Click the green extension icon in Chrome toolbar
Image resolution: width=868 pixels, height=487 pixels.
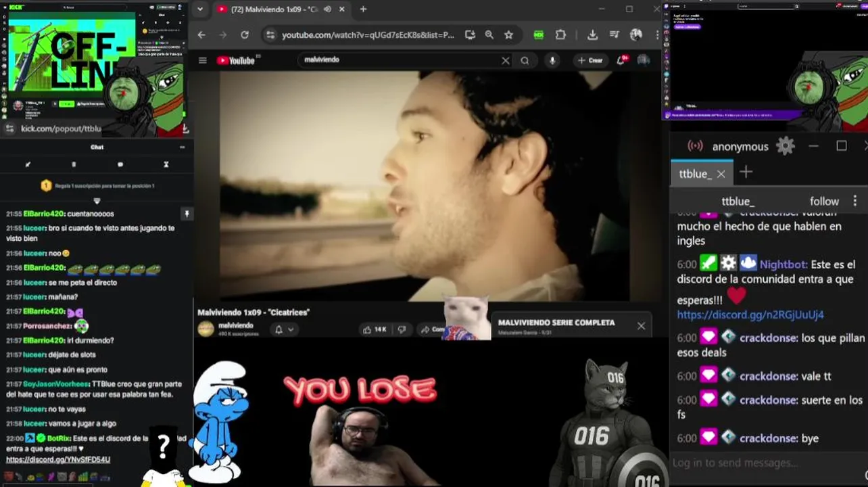pyautogui.click(x=539, y=35)
